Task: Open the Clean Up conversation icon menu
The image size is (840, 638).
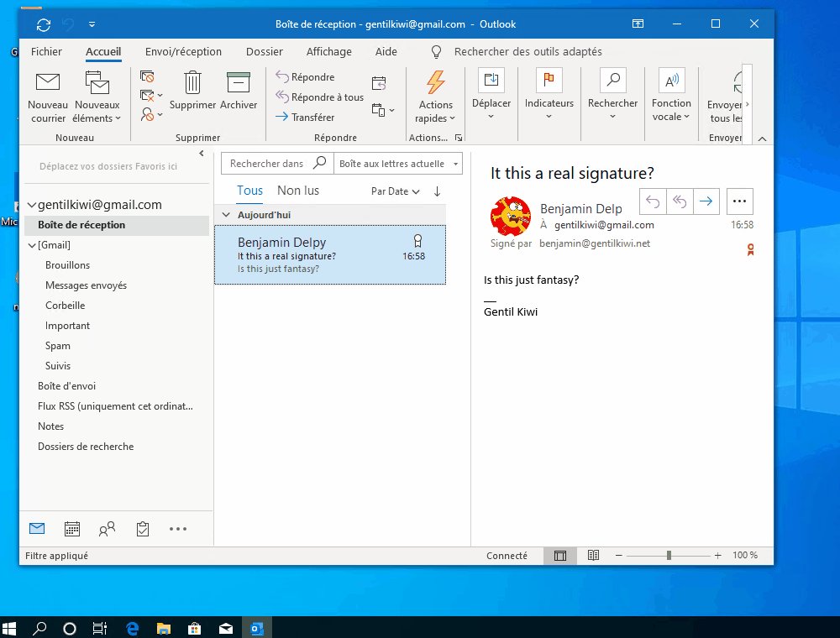Action: (150, 95)
